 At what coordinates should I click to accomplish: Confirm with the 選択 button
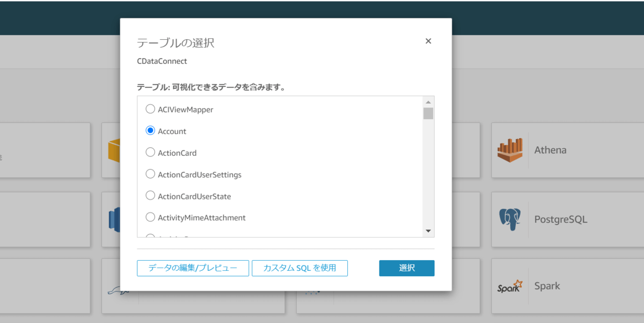(407, 268)
